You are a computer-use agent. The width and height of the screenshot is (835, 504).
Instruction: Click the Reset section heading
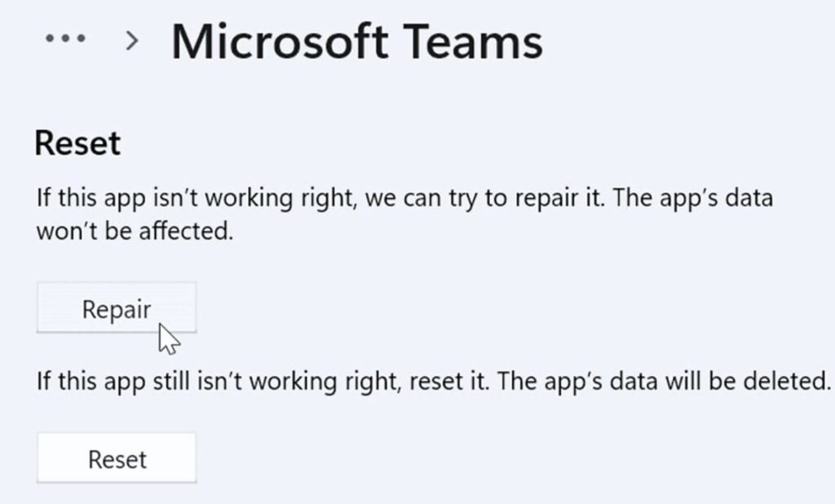[77, 142]
